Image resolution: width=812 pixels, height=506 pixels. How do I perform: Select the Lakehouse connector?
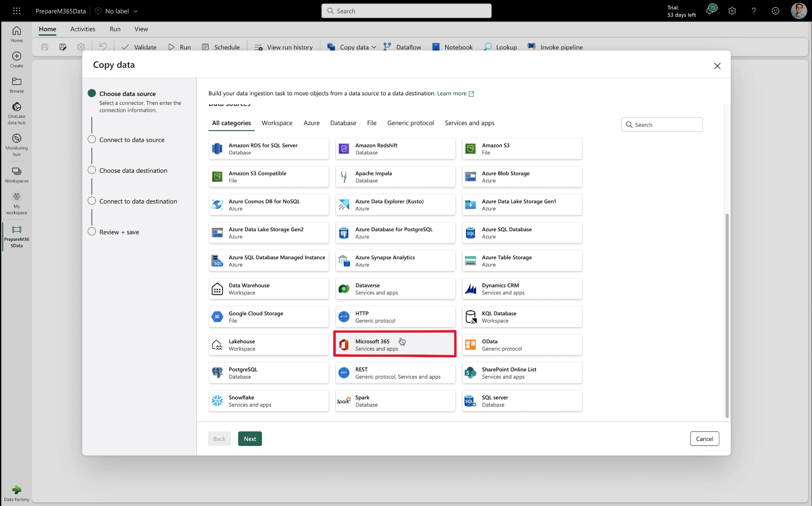pos(269,345)
